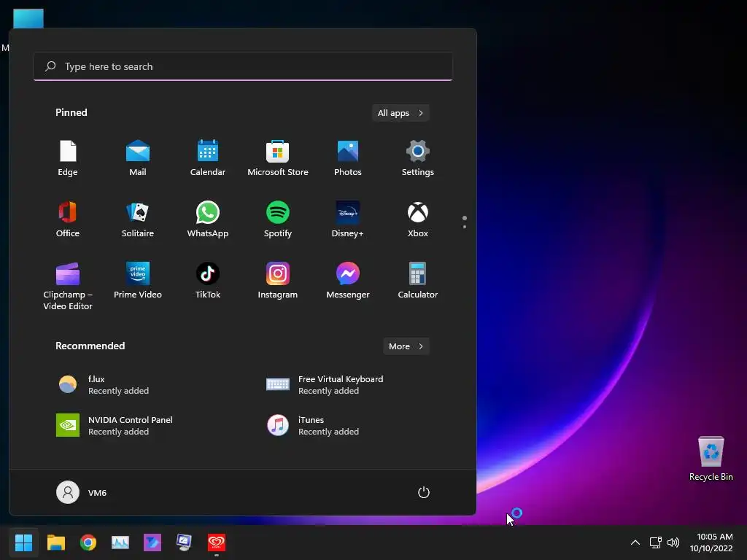This screenshot has height=560, width=747.
Task: Open Settings from pinned apps
Action: point(418,158)
